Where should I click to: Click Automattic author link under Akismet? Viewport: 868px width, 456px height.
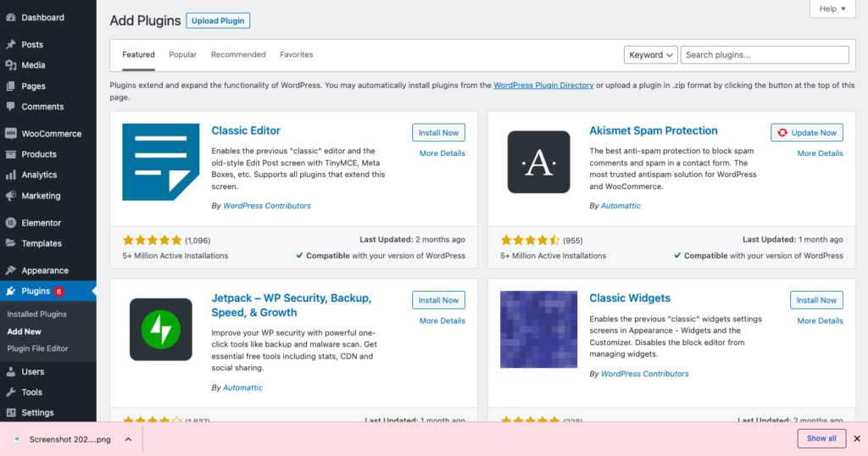[620, 205]
